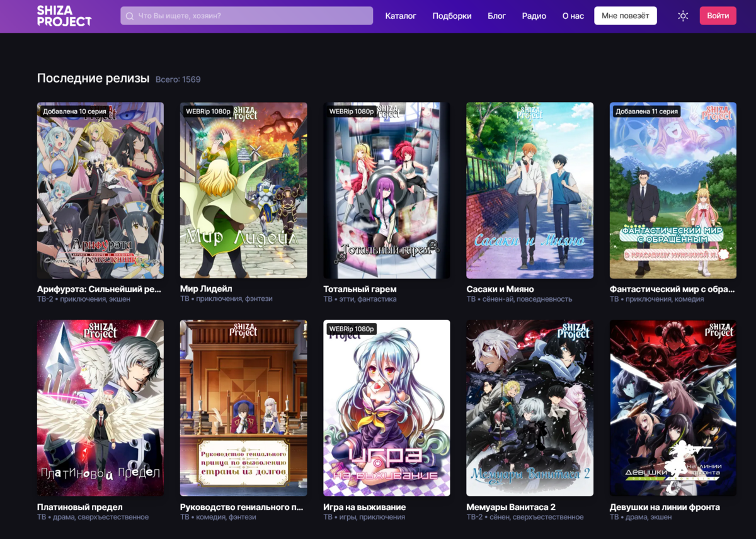
Task: Open the Игра на выживание poster
Action: pos(387,408)
